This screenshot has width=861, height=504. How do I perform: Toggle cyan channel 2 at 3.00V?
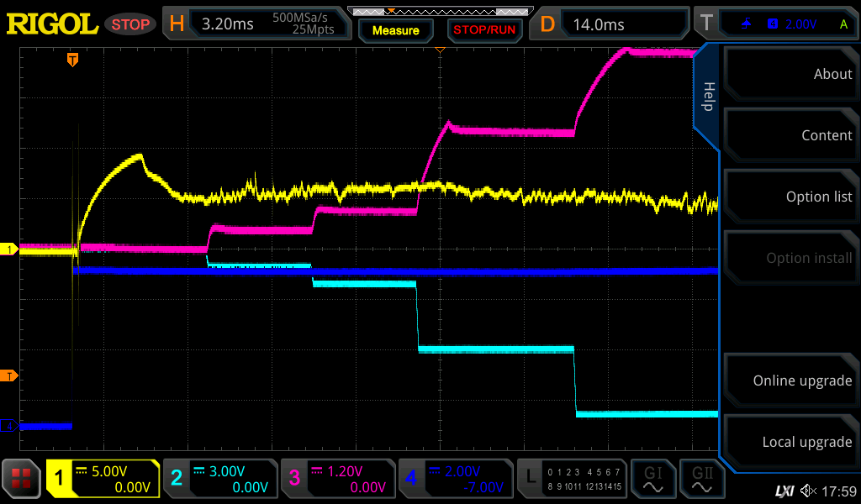pyautogui.click(x=219, y=479)
